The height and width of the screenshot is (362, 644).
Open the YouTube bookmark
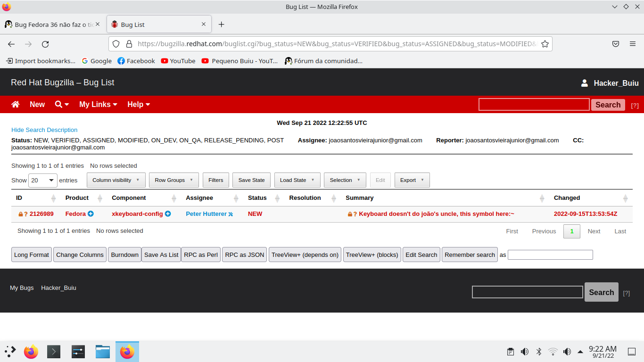click(178, 61)
